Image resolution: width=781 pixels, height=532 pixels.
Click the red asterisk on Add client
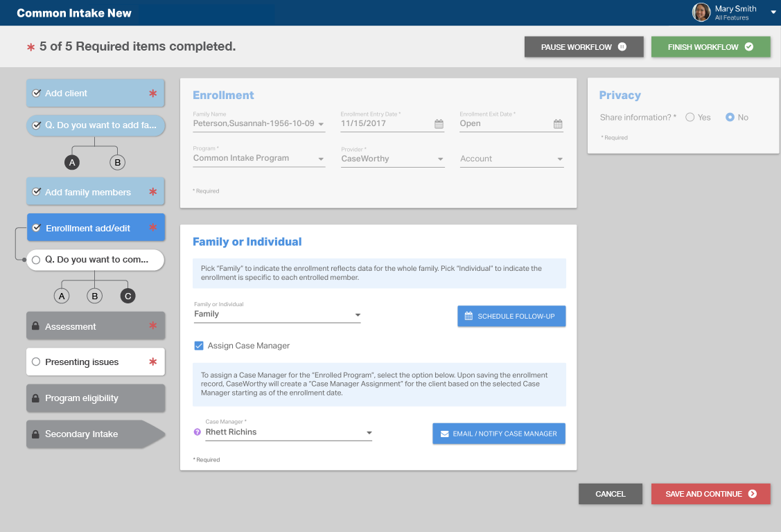(153, 93)
